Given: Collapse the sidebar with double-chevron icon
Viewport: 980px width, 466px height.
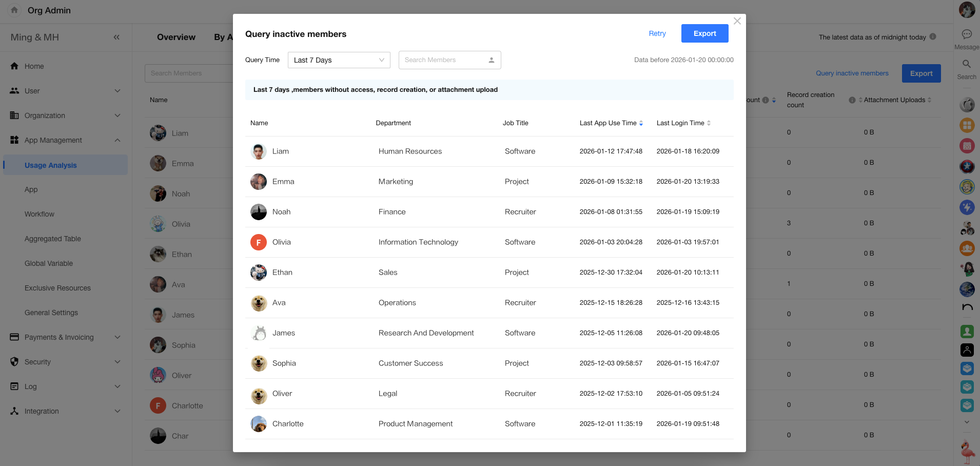Looking at the screenshot, I should coord(116,37).
